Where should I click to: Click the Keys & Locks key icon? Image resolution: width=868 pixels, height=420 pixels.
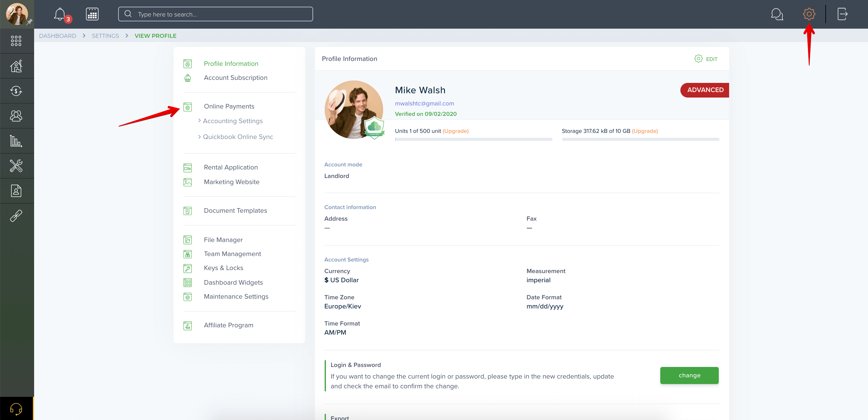point(188,268)
